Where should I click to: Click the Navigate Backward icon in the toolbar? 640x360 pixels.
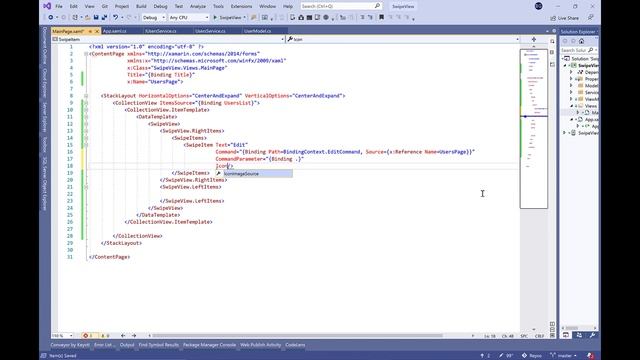pos(51,18)
